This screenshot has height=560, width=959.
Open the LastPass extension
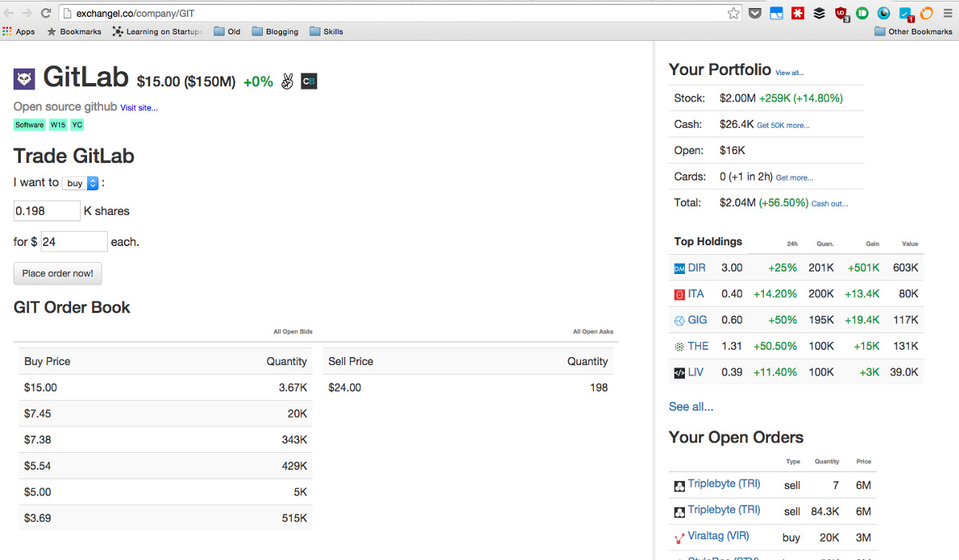click(x=798, y=13)
